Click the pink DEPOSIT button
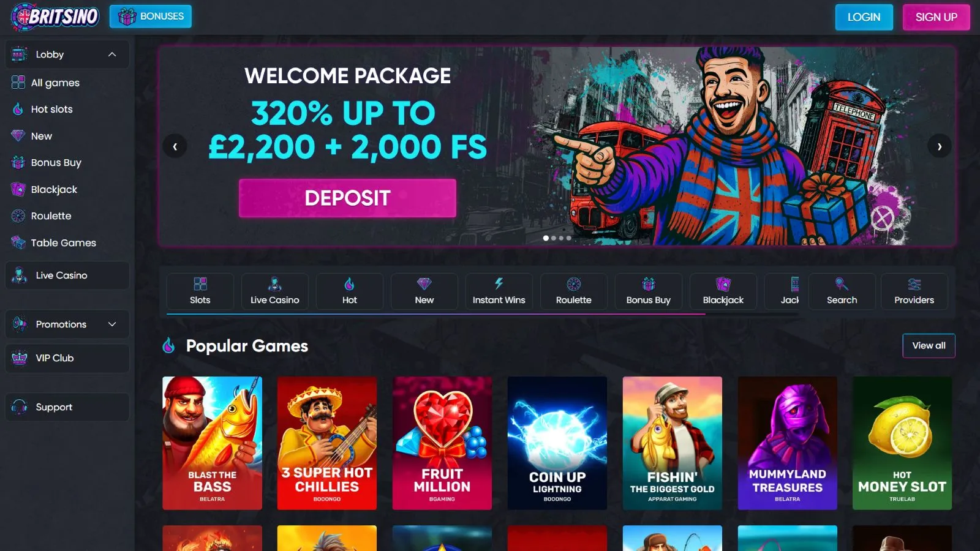Viewport: 980px width, 551px height. 347,198
